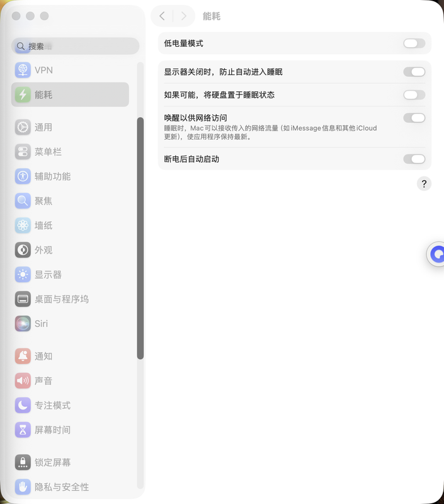Select the 桌面与程序坞 text label in the sidebar

pyautogui.click(x=61, y=299)
